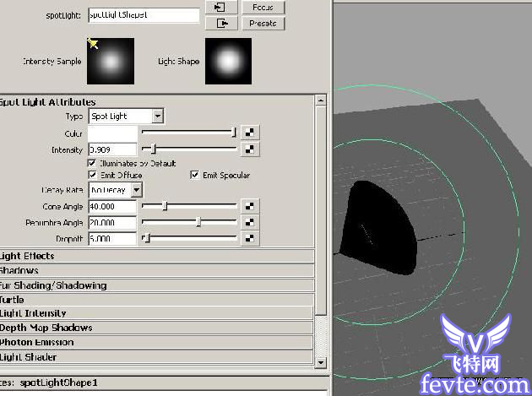Uncheck the Emit Specular option

pyautogui.click(x=195, y=176)
